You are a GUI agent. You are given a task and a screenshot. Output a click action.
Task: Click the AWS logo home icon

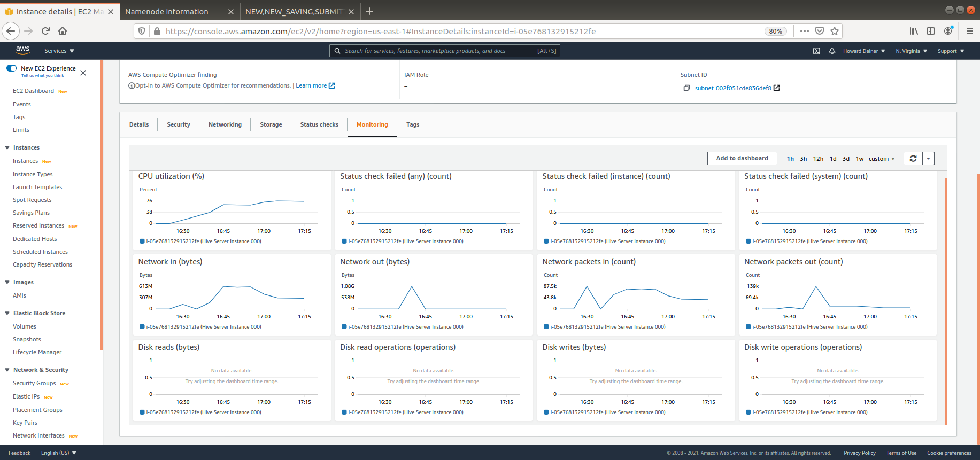click(x=22, y=50)
